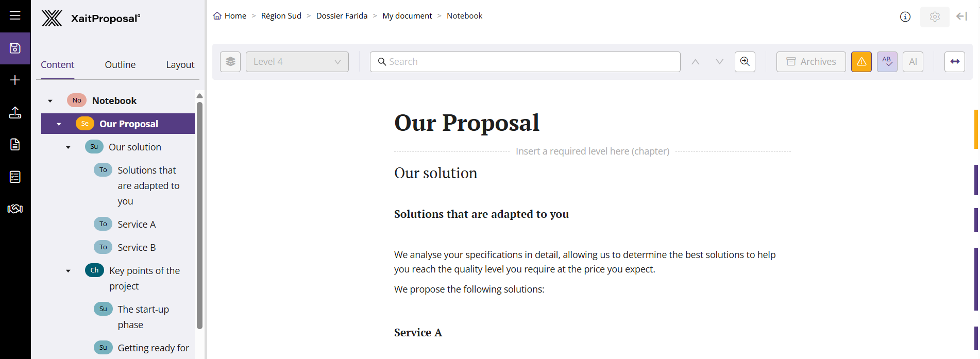The image size is (980, 359).
Task: Click the plus add icon in sidebar
Action: click(15, 80)
